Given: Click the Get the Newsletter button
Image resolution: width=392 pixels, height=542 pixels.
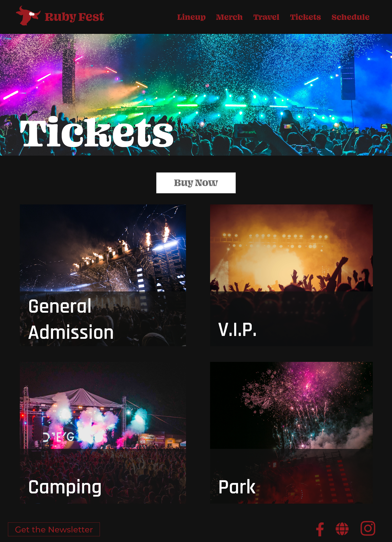Looking at the screenshot, I should point(54,529).
